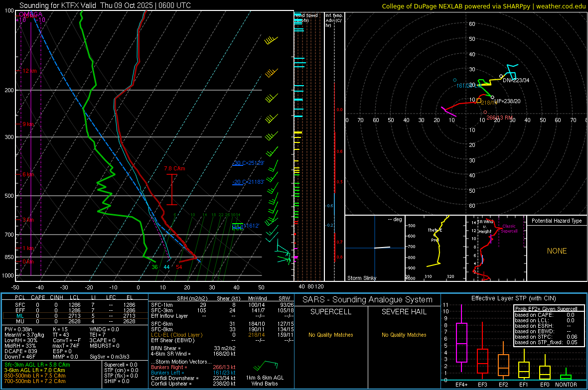Click the Prob EF2+ Given Supercell heading
This screenshot has width=588, height=390.
(546, 309)
